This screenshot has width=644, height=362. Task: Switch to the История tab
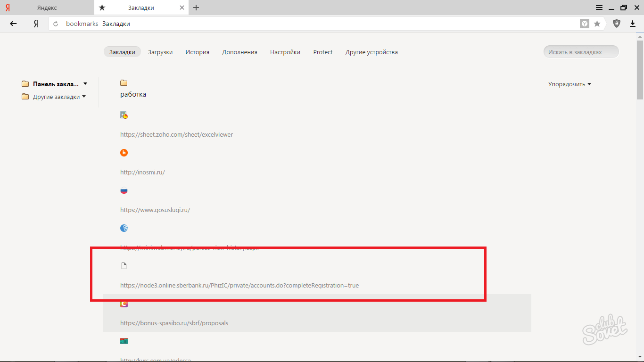pyautogui.click(x=197, y=52)
